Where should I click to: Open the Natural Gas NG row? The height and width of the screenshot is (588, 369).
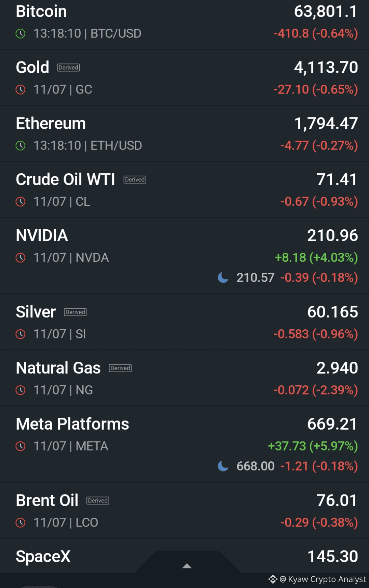[x=184, y=378]
